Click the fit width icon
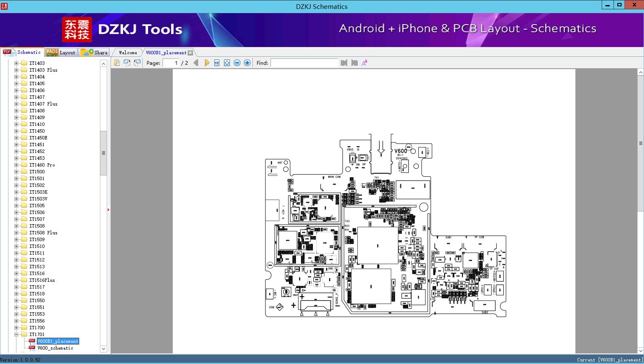 [217, 63]
